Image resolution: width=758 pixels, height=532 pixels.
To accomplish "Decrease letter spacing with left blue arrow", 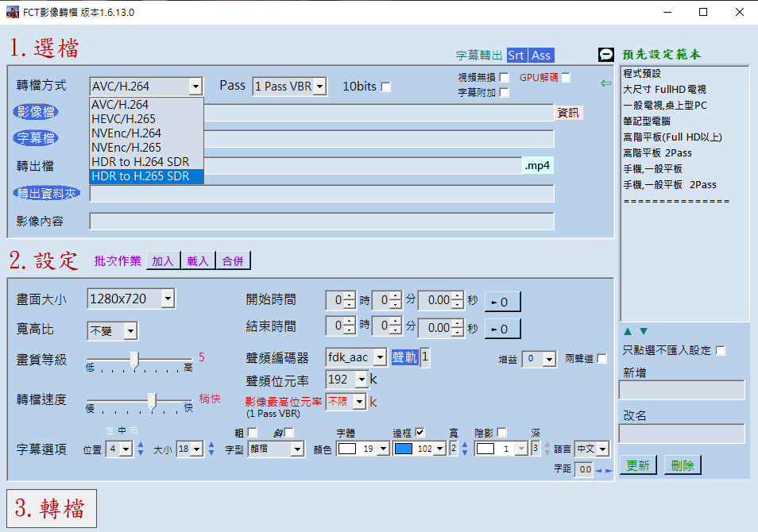I will [598, 471].
